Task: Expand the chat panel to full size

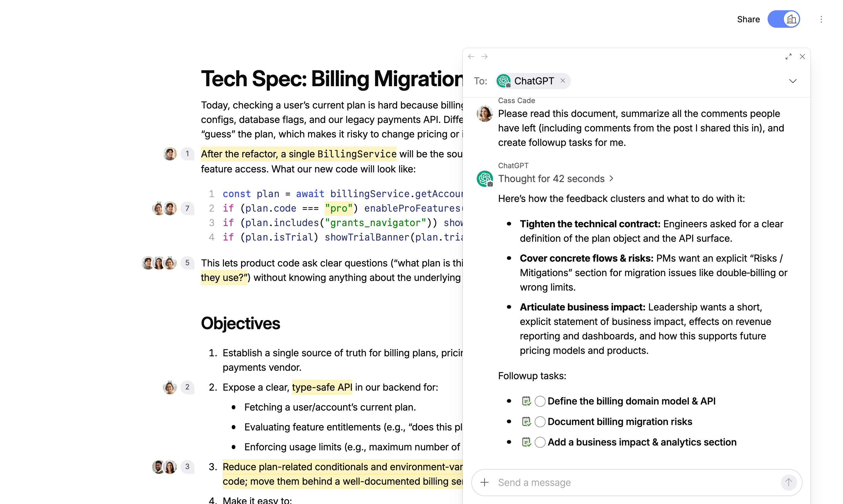Action: (x=788, y=56)
